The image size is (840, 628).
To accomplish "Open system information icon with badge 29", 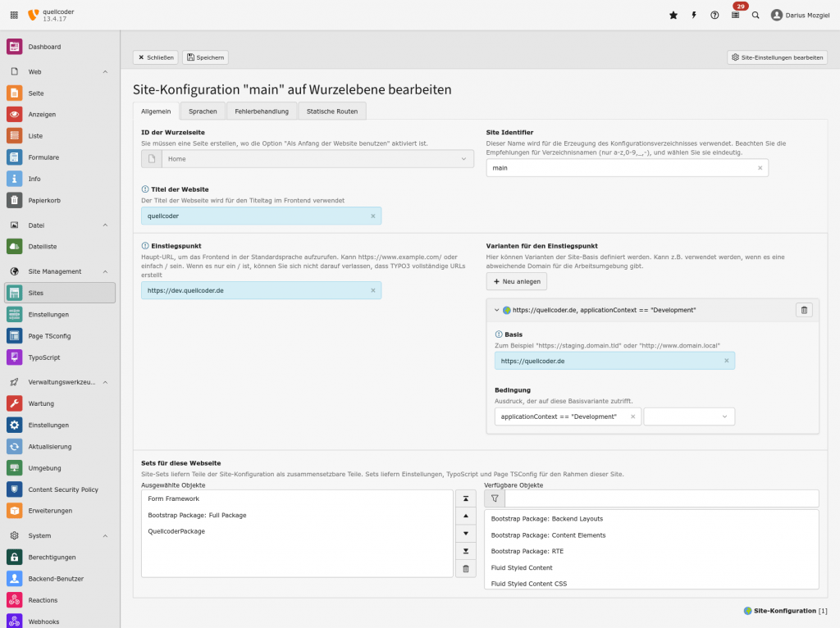I will 736,15.
